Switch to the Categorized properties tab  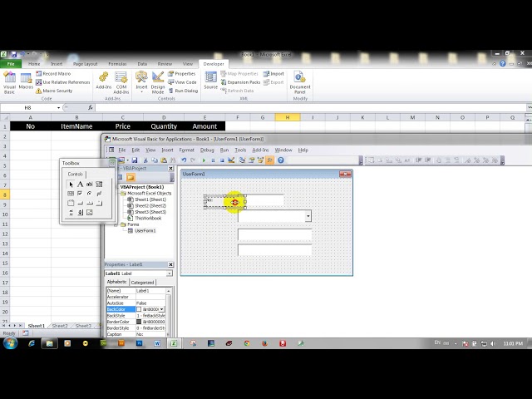click(x=142, y=283)
